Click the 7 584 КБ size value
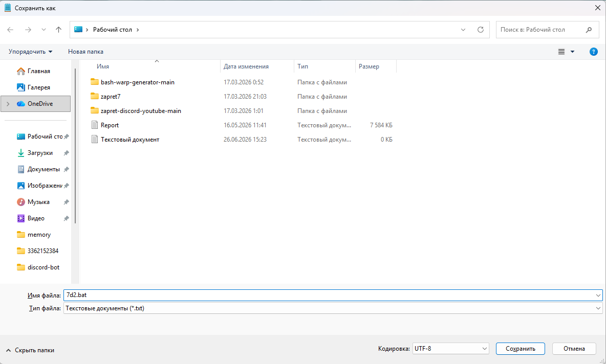 coord(381,125)
